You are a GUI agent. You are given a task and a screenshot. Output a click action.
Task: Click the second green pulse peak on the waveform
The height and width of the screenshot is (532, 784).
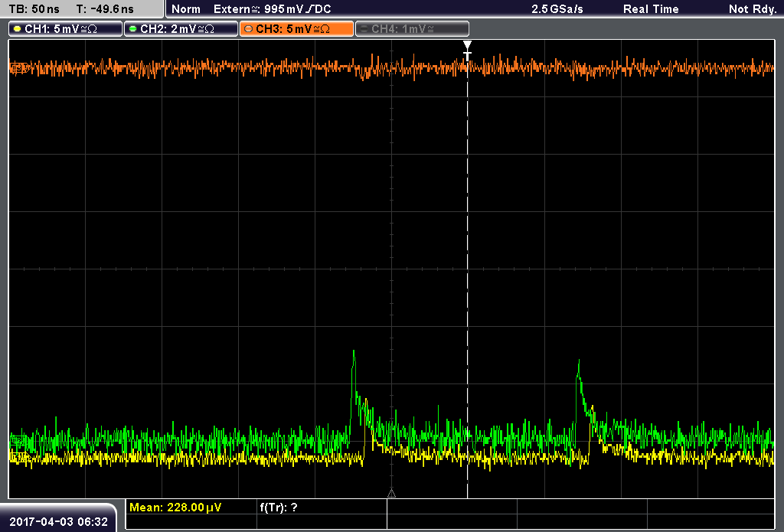click(x=579, y=361)
